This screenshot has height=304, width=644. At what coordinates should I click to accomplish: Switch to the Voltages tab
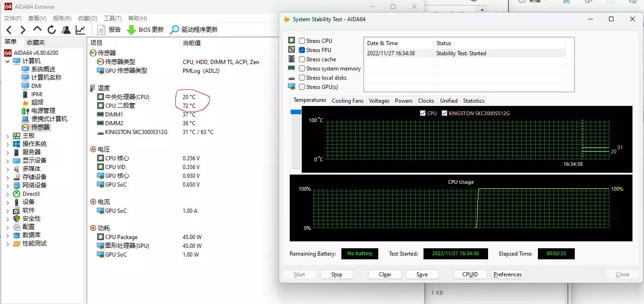coord(379,100)
